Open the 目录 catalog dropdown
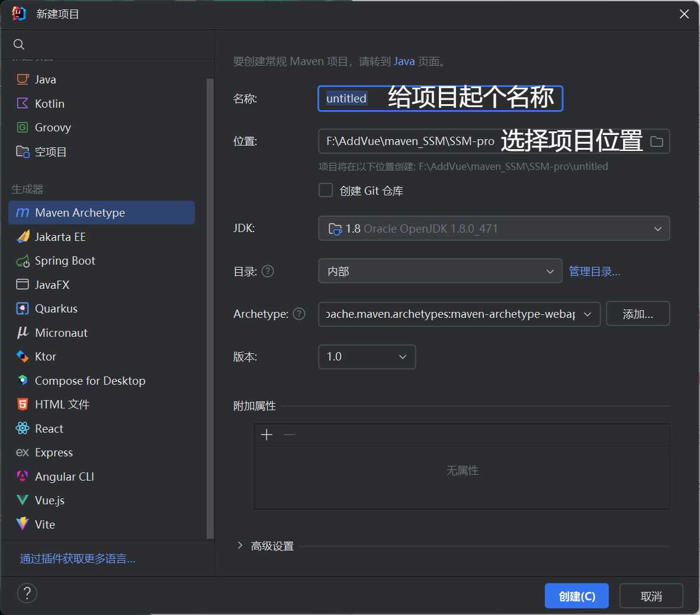The height and width of the screenshot is (615, 700). coord(439,271)
